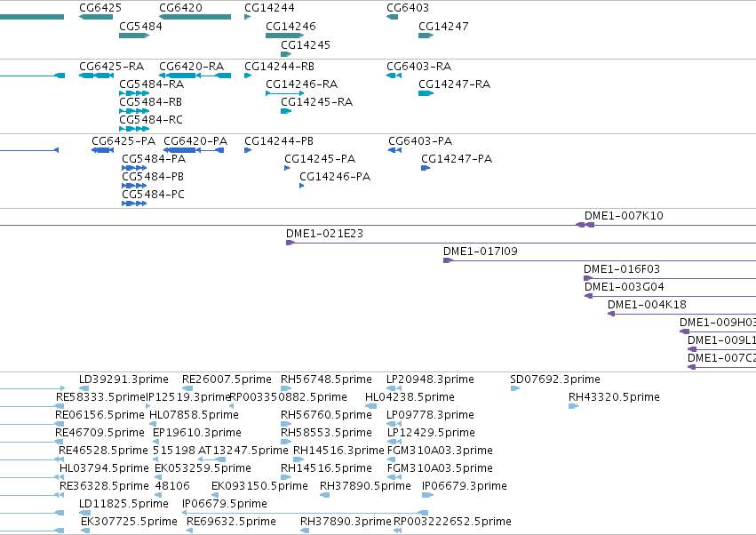Select EST LP12429.5prime
Viewport: 756px width, 535px height.
[431, 433]
